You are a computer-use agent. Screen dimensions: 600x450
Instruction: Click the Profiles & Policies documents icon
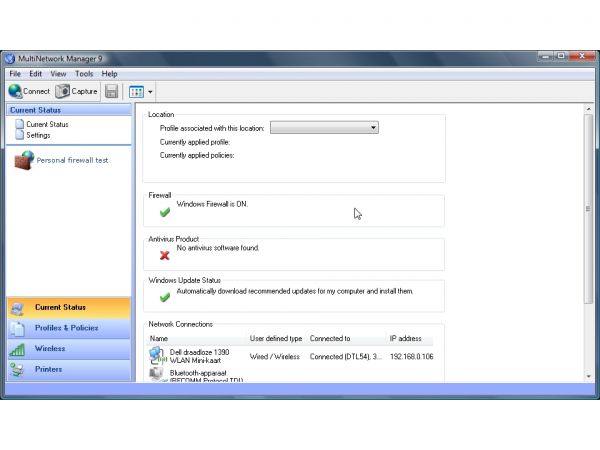point(17,329)
